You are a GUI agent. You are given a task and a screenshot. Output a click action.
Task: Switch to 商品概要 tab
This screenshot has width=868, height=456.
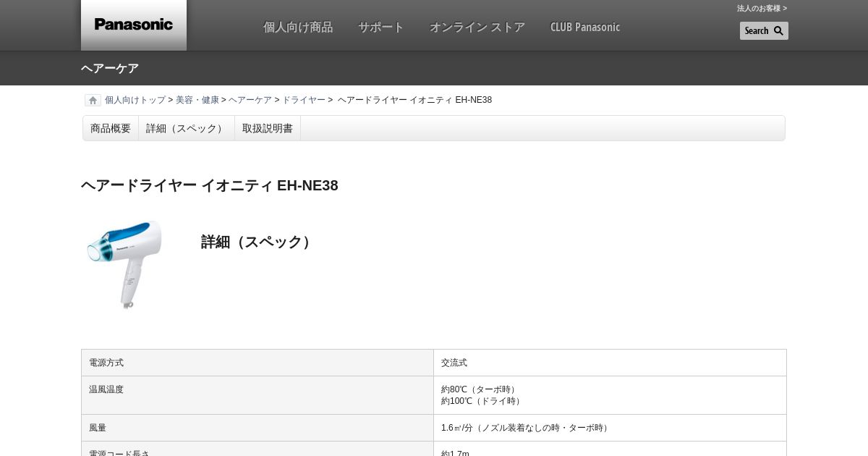coord(111,128)
